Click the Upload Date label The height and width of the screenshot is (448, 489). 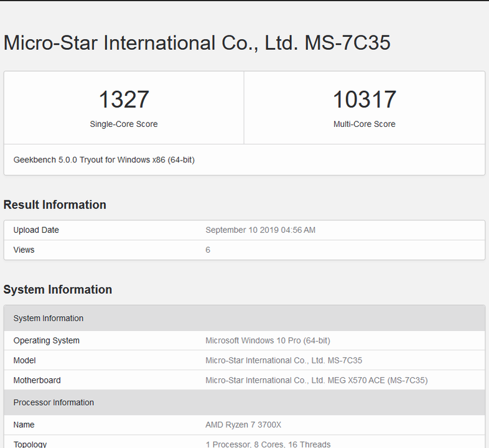click(x=36, y=230)
